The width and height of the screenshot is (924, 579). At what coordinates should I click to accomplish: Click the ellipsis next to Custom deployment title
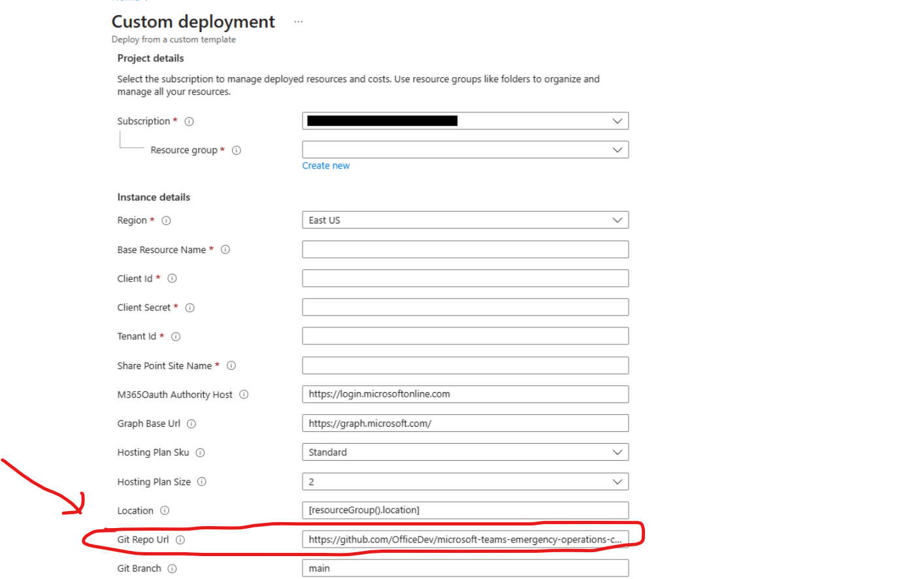click(298, 21)
